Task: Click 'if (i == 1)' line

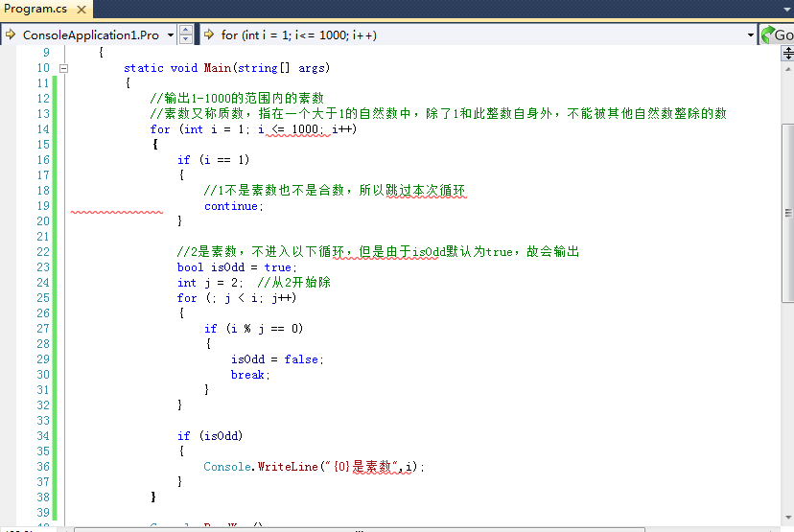Action: (x=213, y=160)
